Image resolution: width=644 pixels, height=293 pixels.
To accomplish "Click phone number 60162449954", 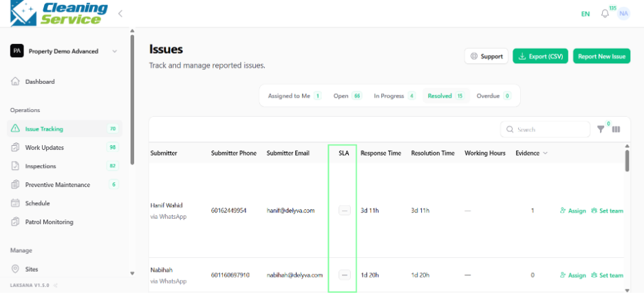I will [228, 210].
